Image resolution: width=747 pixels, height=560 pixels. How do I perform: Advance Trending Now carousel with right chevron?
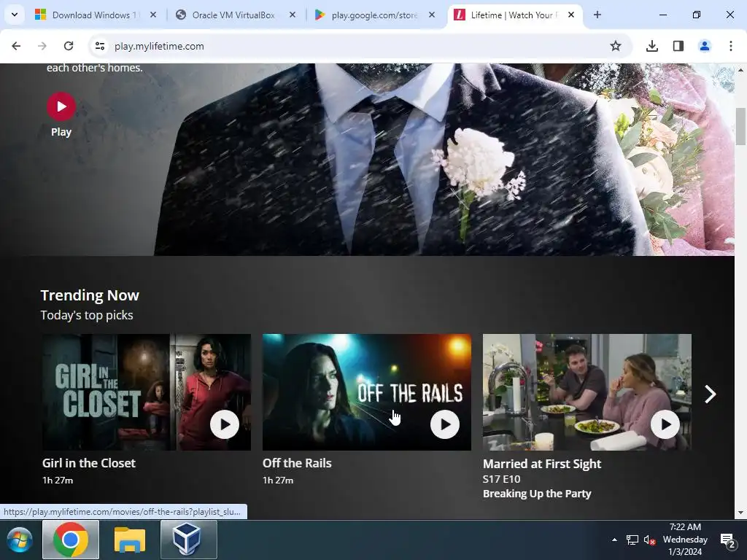[711, 394]
